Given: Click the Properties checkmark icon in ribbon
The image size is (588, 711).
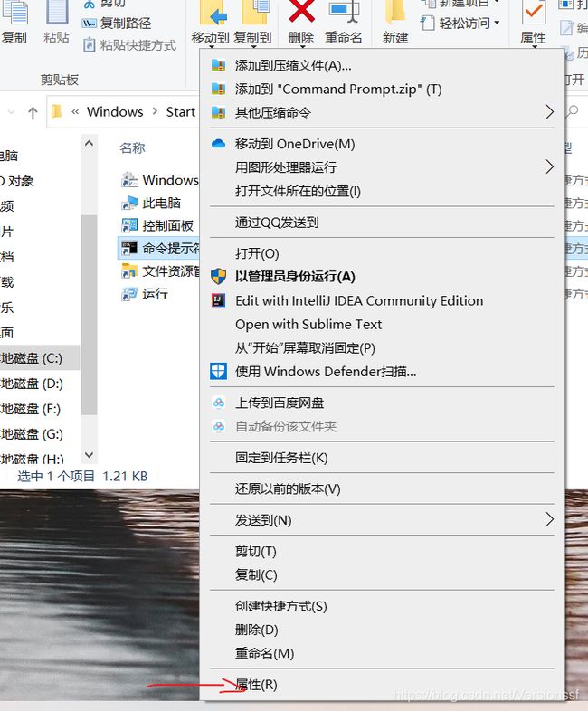Looking at the screenshot, I should (x=534, y=13).
